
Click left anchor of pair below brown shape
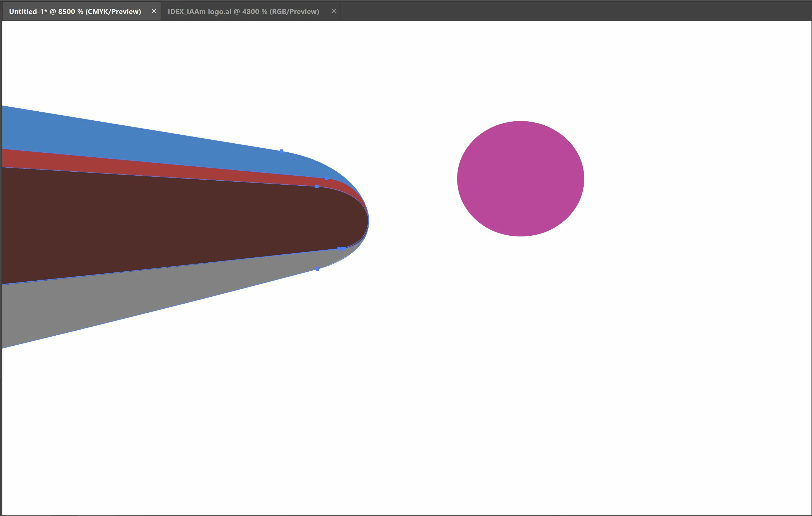pyautogui.click(x=339, y=248)
